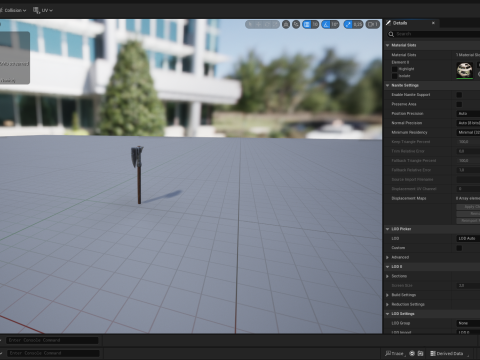Click the Source Import Filename field
The image size is (480, 360).
[x=468, y=180]
